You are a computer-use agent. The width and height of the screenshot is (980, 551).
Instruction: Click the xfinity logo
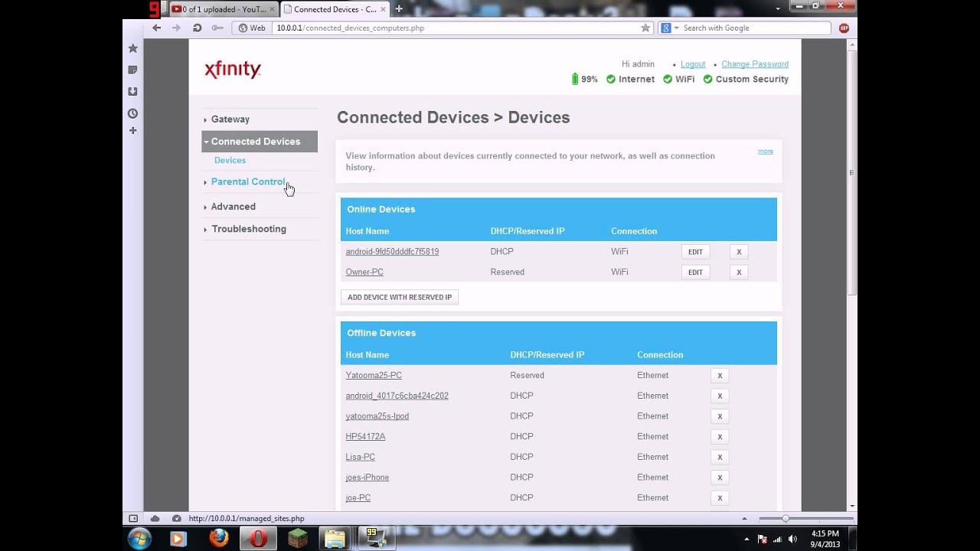(233, 70)
